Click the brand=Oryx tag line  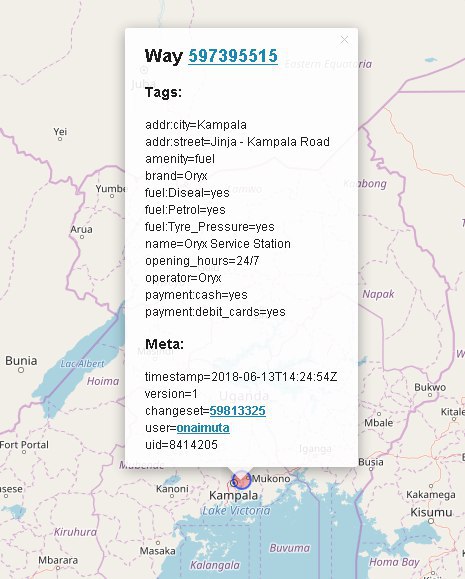(176, 176)
